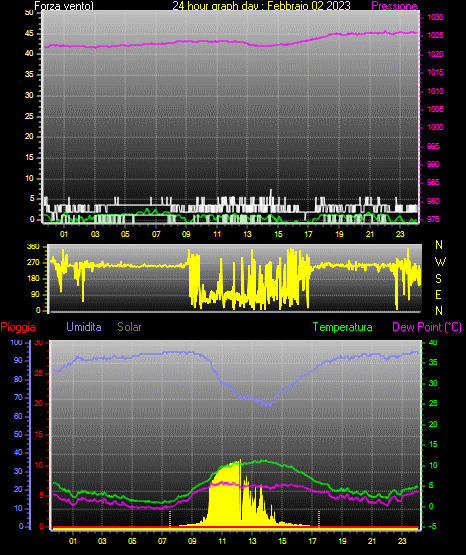Viewport: 466px width, 555px height.
Task: Select the Solar legend label
Action: coord(129,327)
